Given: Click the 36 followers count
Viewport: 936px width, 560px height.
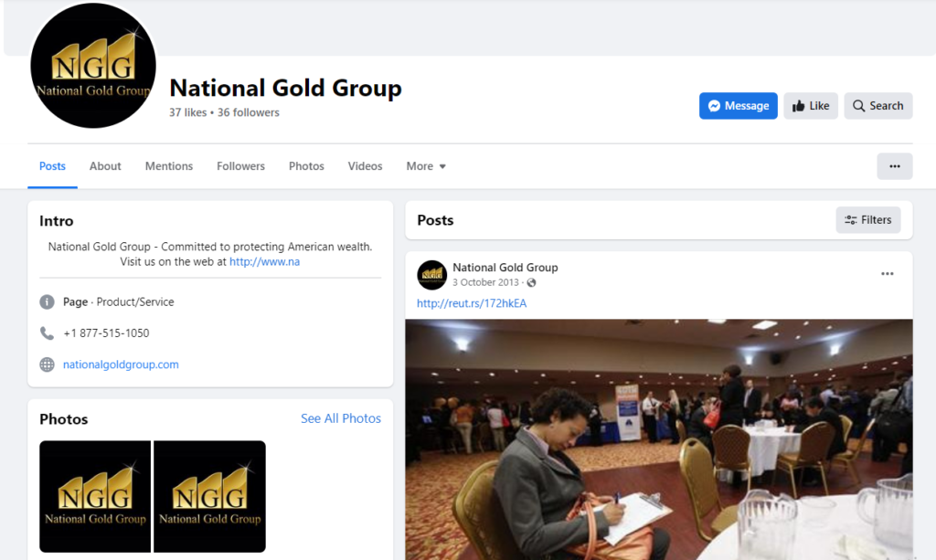Looking at the screenshot, I should pos(249,112).
